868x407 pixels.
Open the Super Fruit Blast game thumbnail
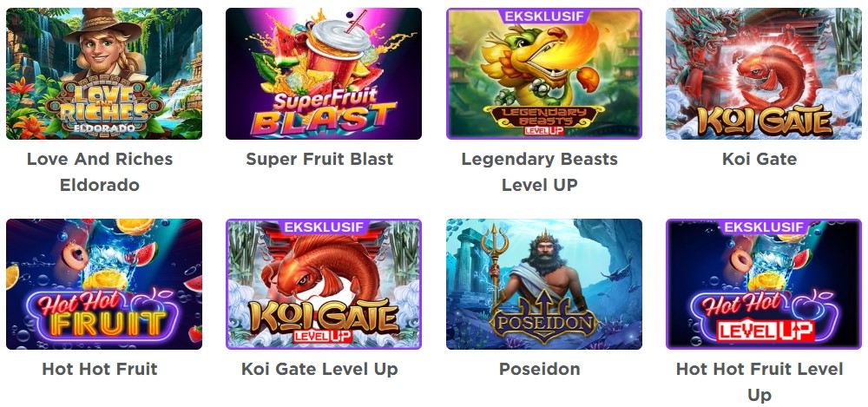tap(323, 74)
